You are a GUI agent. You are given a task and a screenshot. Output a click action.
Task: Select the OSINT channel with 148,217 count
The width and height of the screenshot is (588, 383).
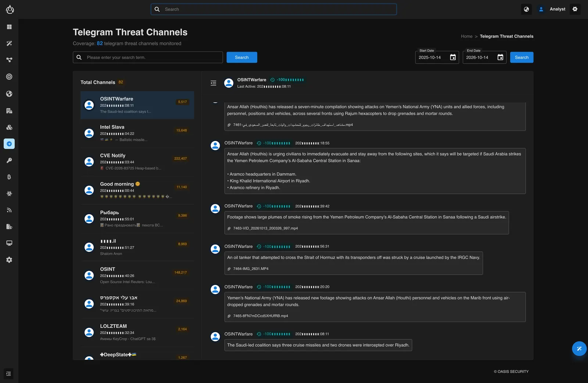(137, 275)
